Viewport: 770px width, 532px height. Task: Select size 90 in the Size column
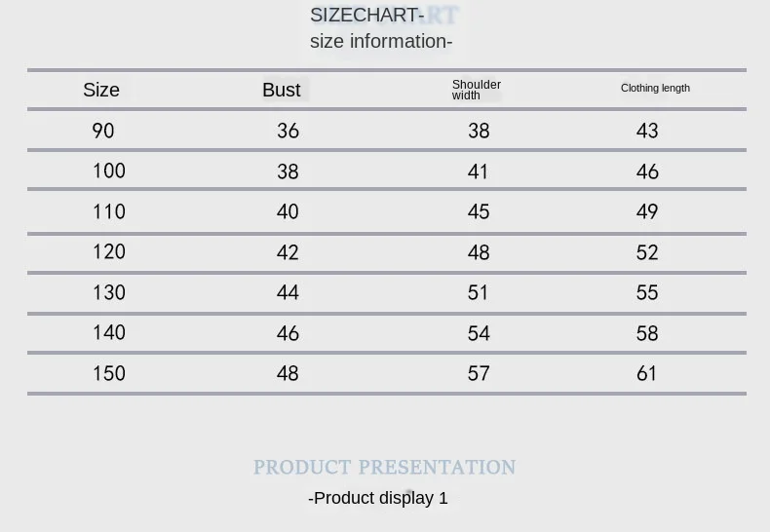pos(103,131)
